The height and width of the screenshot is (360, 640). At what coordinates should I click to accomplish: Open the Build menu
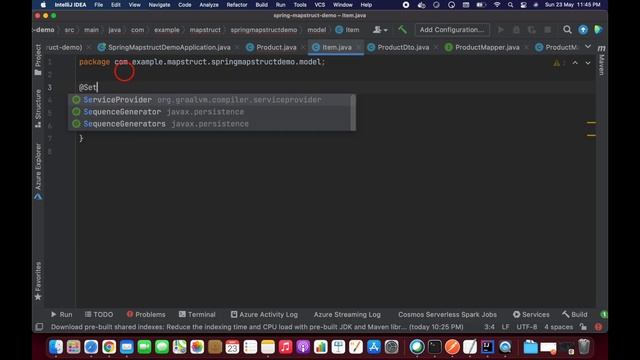click(x=262, y=5)
